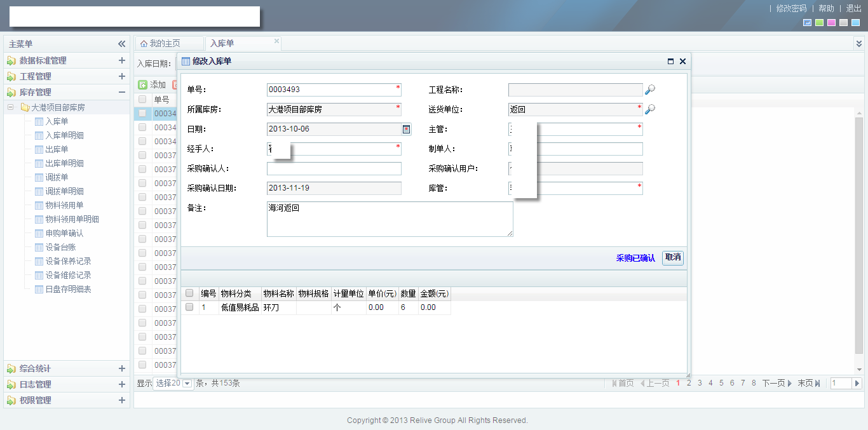This screenshot has width=868, height=430.
Task: Click the green 添加 add icon
Action: click(x=143, y=84)
